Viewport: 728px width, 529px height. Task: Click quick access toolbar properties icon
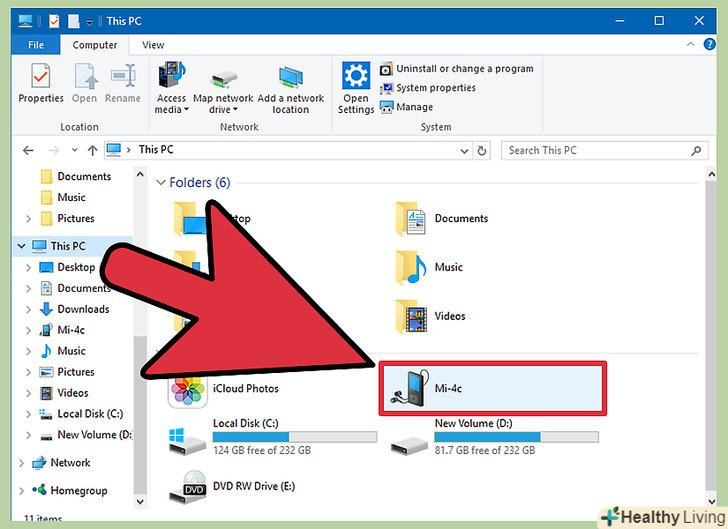click(54, 21)
